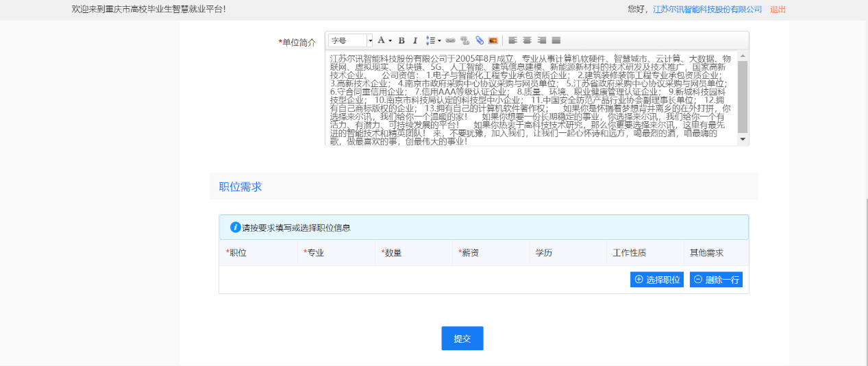Image resolution: width=868 pixels, height=366 pixels.
Task: Click the 退出 logout link
Action: [778, 10]
